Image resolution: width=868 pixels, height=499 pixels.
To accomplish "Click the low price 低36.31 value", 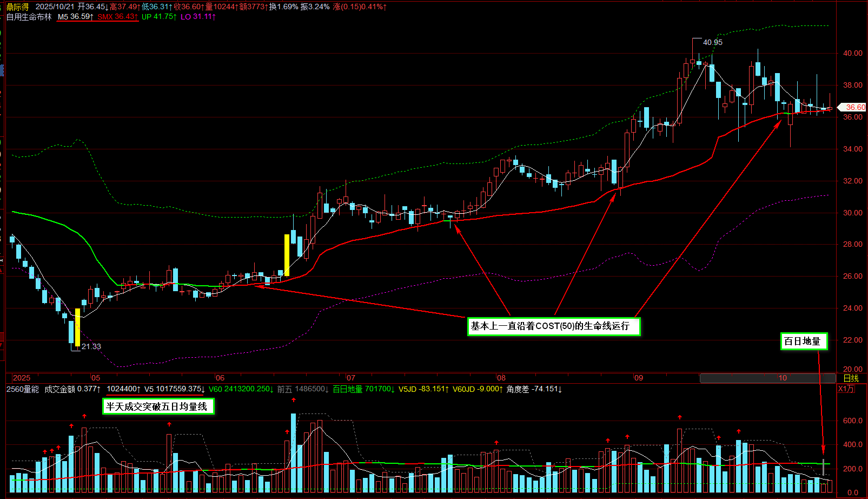I will coord(157,6).
